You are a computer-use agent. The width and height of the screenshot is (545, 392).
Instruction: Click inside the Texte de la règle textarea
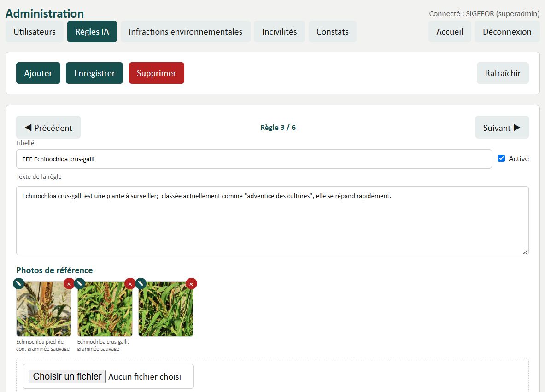coord(273,221)
